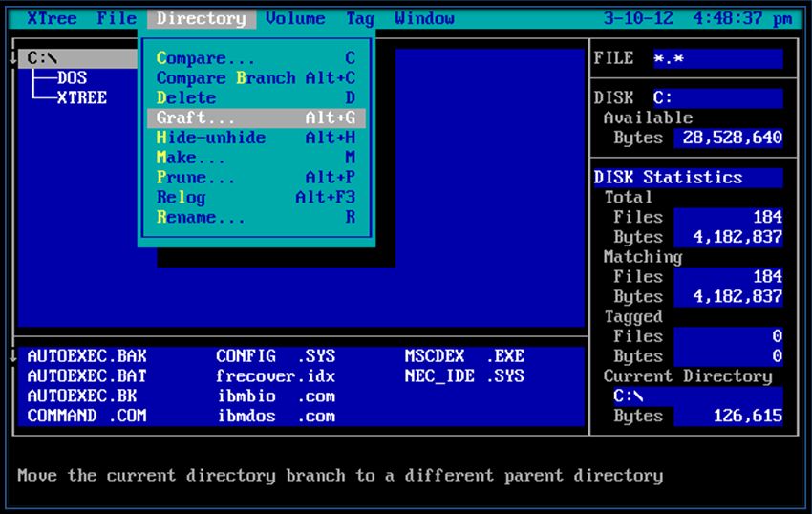Open the Tag menu

pos(360,19)
